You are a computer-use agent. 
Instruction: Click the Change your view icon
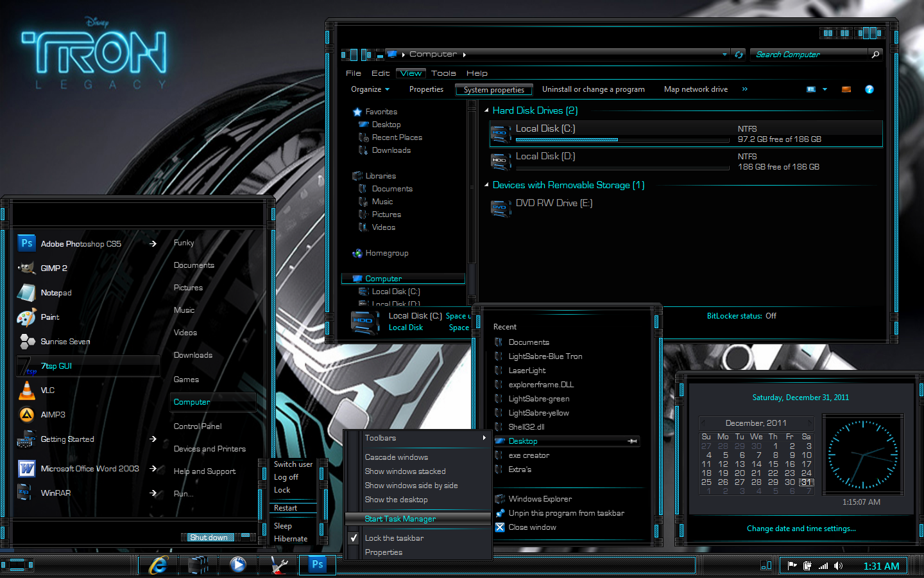click(x=811, y=89)
